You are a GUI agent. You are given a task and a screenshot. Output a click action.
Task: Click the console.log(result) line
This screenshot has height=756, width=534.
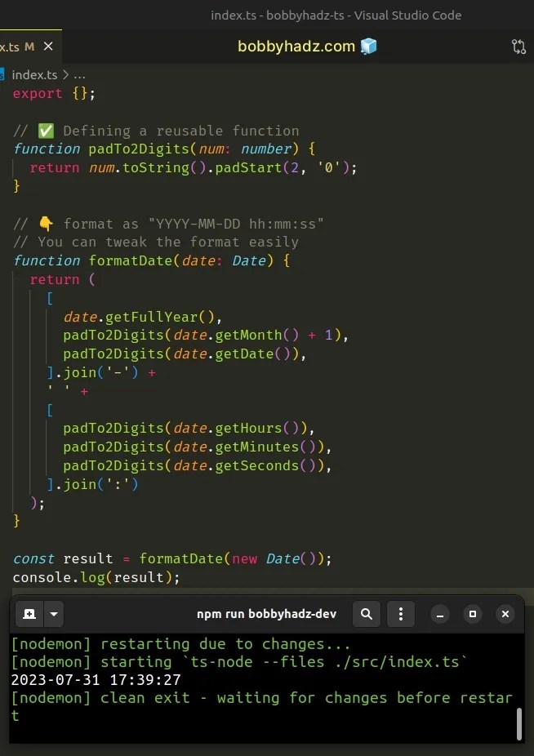[96, 577]
